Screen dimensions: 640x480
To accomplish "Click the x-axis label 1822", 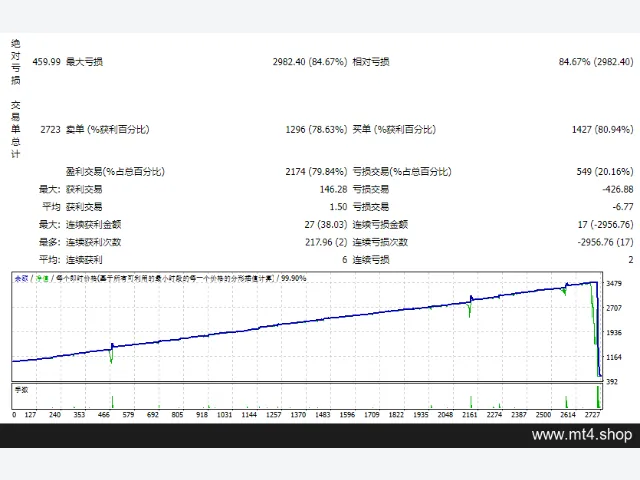I will tap(396, 415).
